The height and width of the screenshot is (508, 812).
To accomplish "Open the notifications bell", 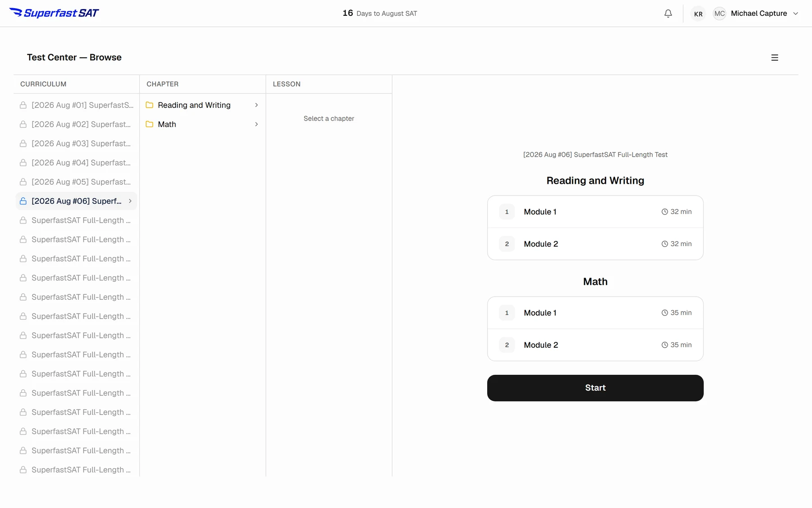I will tap(668, 14).
